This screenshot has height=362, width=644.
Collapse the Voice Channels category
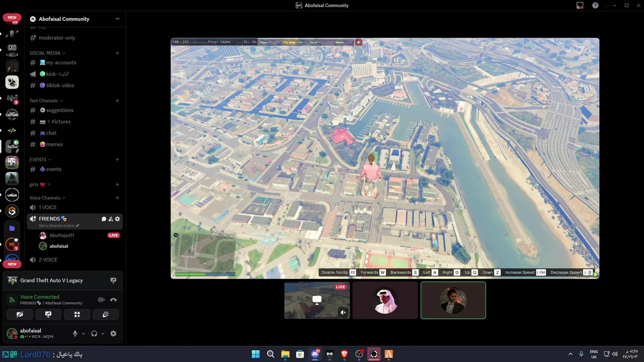(47, 198)
